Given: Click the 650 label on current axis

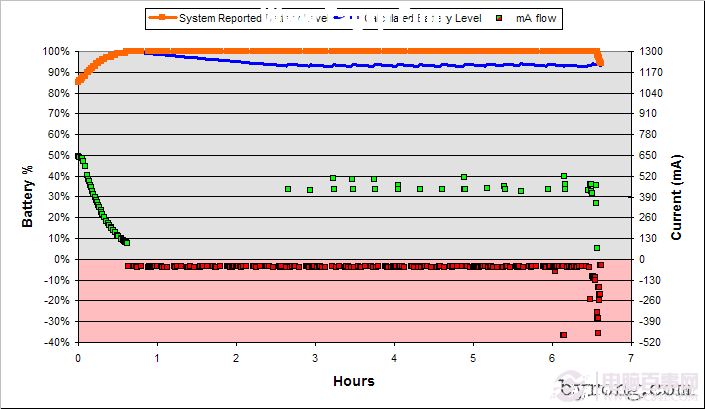Looking at the screenshot, I should tap(648, 155).
